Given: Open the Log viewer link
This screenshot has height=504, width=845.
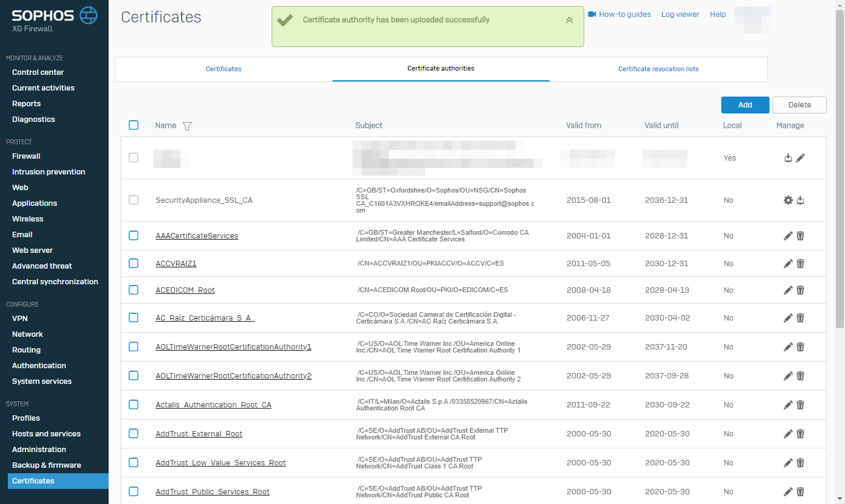Looking at the screenshot, I should point(680,14).
